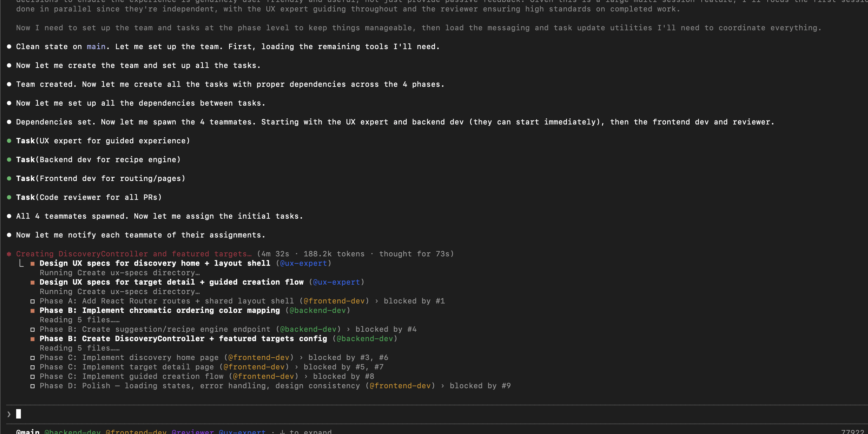Click the @backend-dev tag on the recipe engine endpoint task

click(x=308, y=329)
